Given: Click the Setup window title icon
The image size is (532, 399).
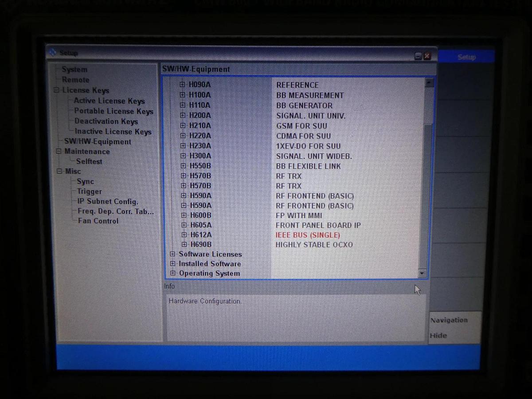Looking at the screenshot, I should 53,52.
